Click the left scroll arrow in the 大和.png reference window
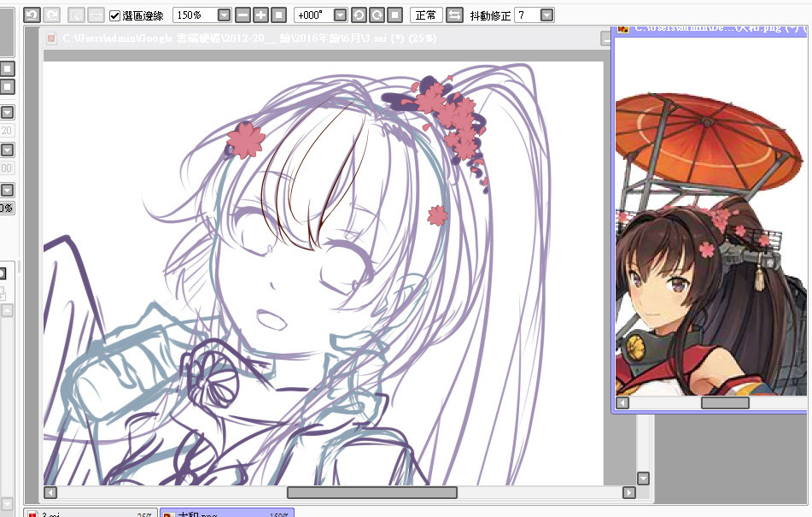Image resolution: width=812 pixels, height=517 pixels. (622, 402)
